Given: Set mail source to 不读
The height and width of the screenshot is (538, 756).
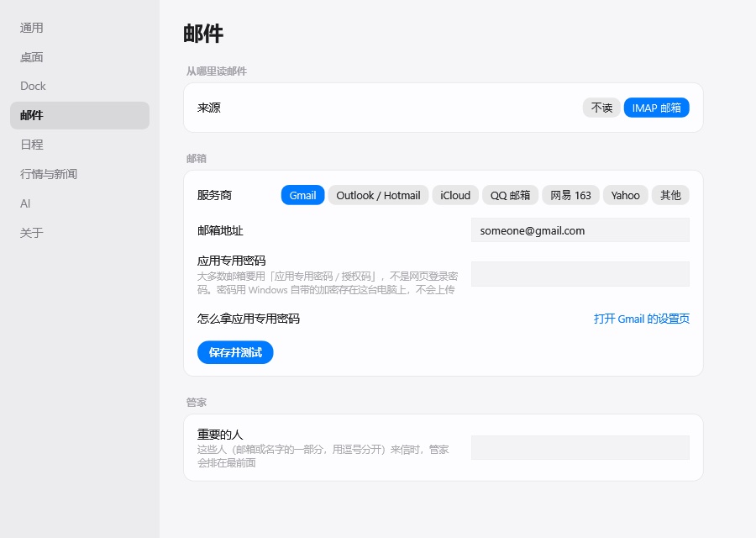Looking at the screenshot, I should (601, 108).
